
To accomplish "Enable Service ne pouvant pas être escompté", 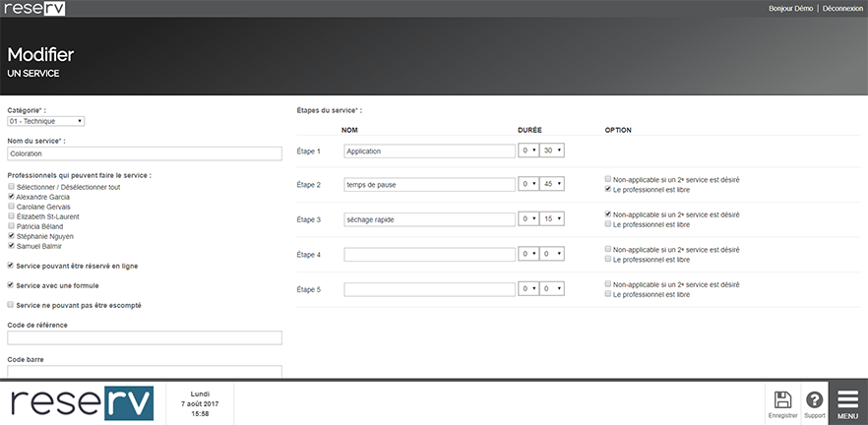I will (x=11, y=305).
